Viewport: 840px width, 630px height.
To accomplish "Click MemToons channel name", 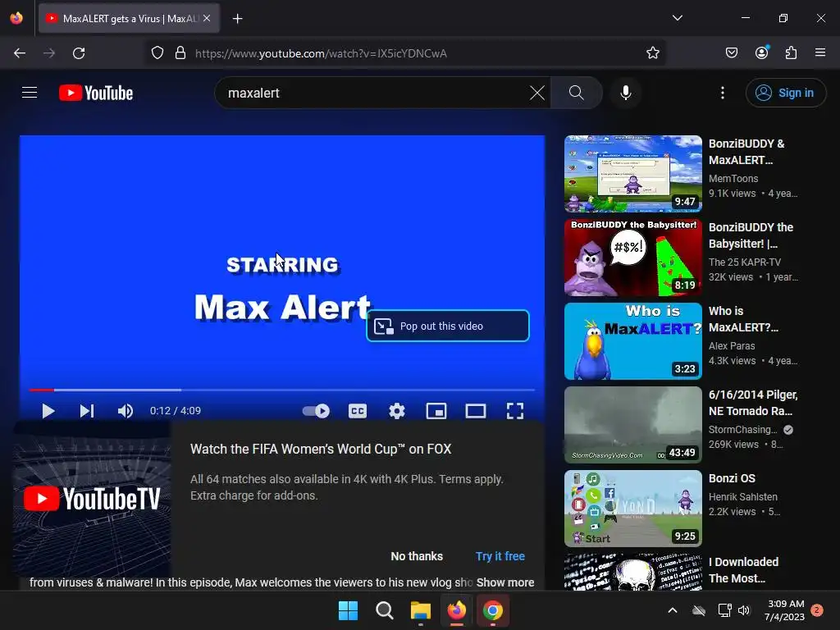I will coord(733,178).
